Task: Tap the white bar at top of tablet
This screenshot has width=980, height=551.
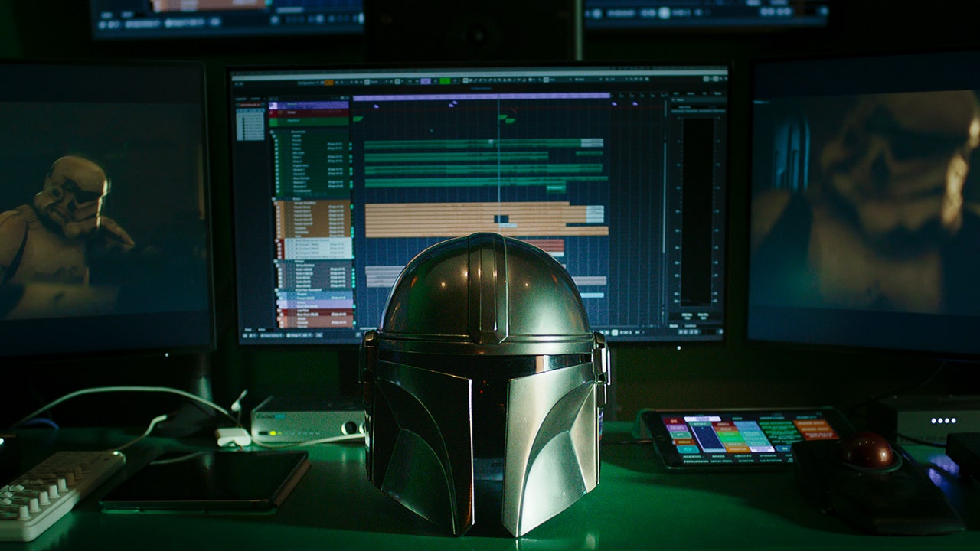Action: pos(702,419)
